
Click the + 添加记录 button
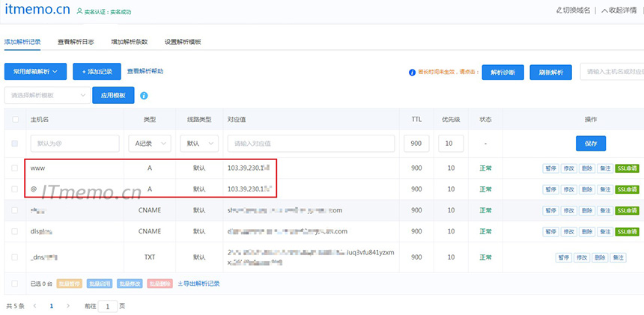pos(97,71)
